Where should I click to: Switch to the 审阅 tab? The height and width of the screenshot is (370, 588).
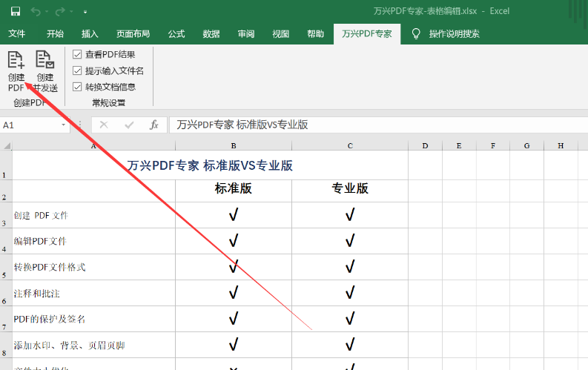click(x=246, y=34)
